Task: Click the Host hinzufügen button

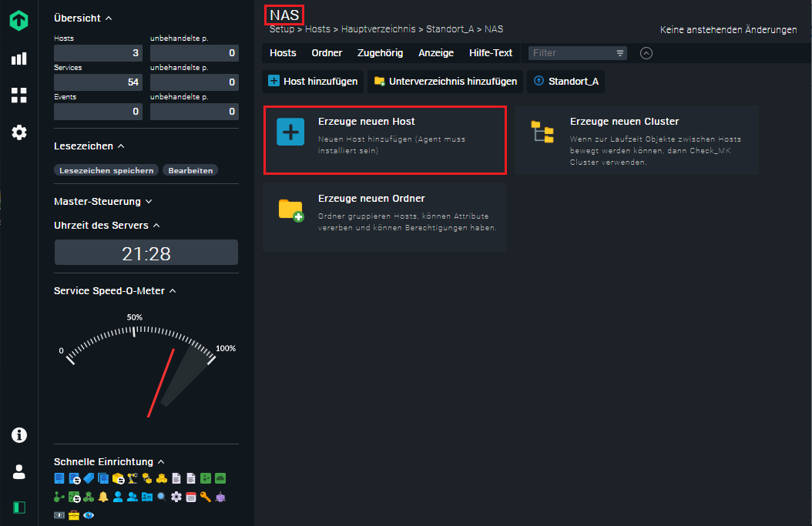Action: point(313,81)
